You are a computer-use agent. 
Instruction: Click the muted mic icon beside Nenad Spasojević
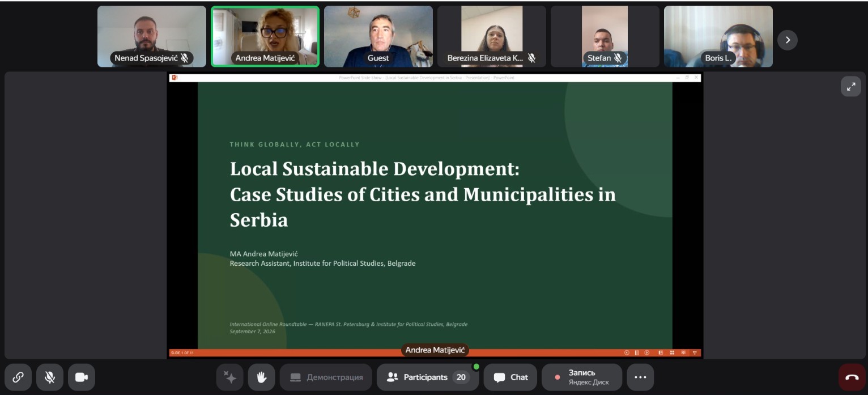pos(185,58)
